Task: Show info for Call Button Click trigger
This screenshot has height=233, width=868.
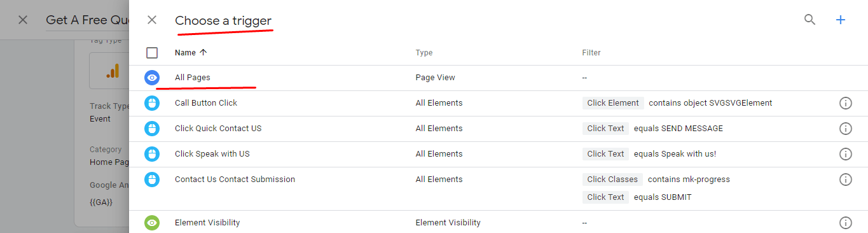Action: click(846, 103)
